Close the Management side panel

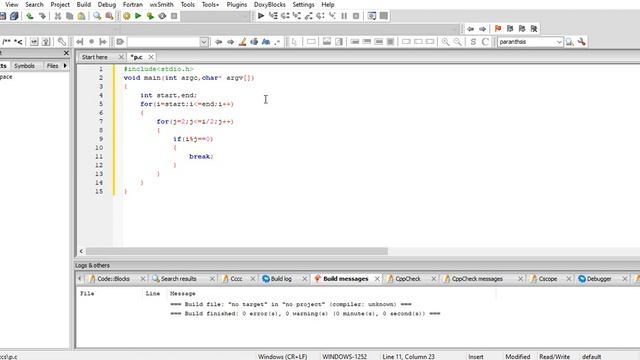(66, 53)
